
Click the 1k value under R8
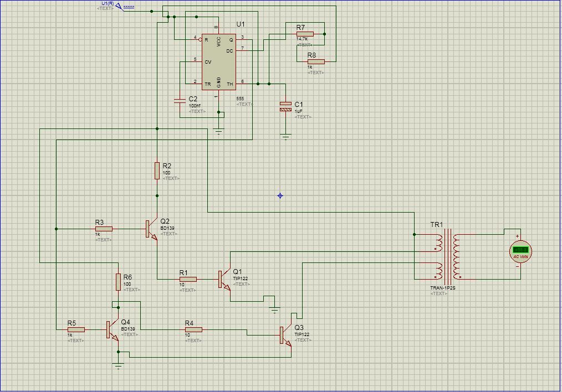310,67
